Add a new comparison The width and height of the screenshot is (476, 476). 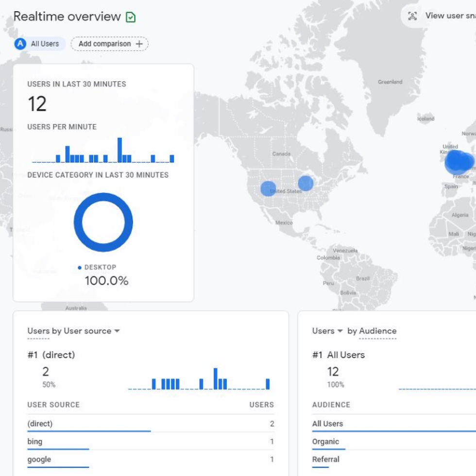click(x=110, y=44)
